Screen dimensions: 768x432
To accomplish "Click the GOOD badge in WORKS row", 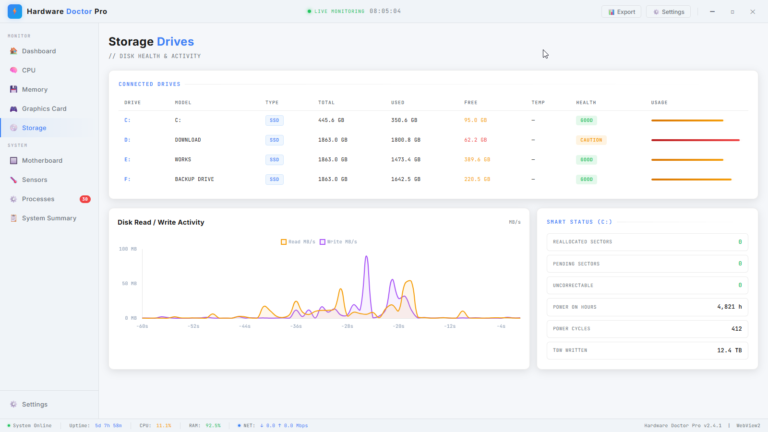I will tap(586, 160).
